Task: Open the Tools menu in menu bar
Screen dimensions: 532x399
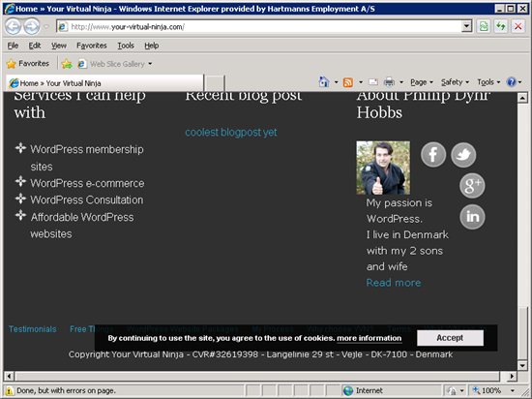Action: coord(126,46)
